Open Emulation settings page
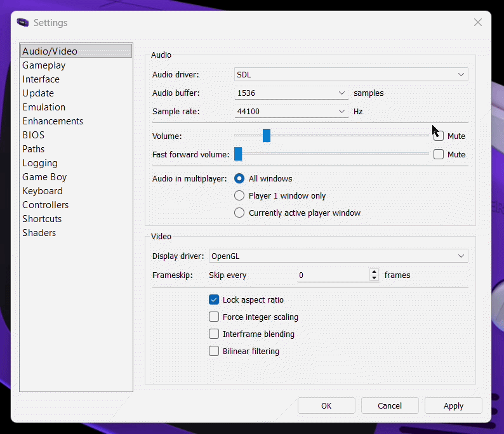 coord(76,107)
